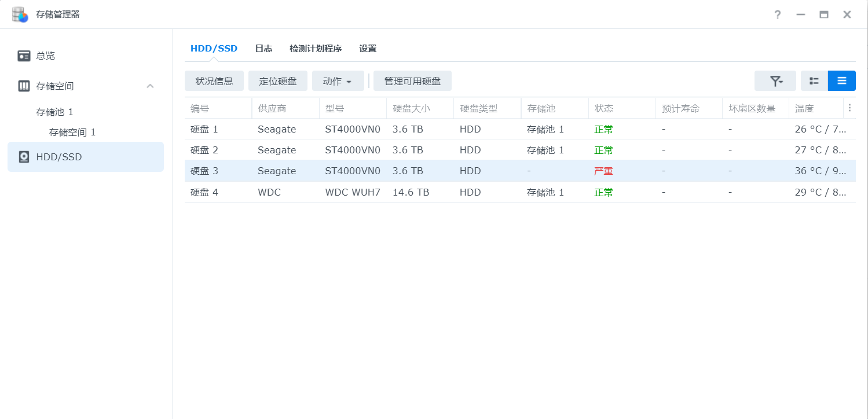Close the Storage Manager window
This screenshot has height=419, width=868.
click(847, 14)
